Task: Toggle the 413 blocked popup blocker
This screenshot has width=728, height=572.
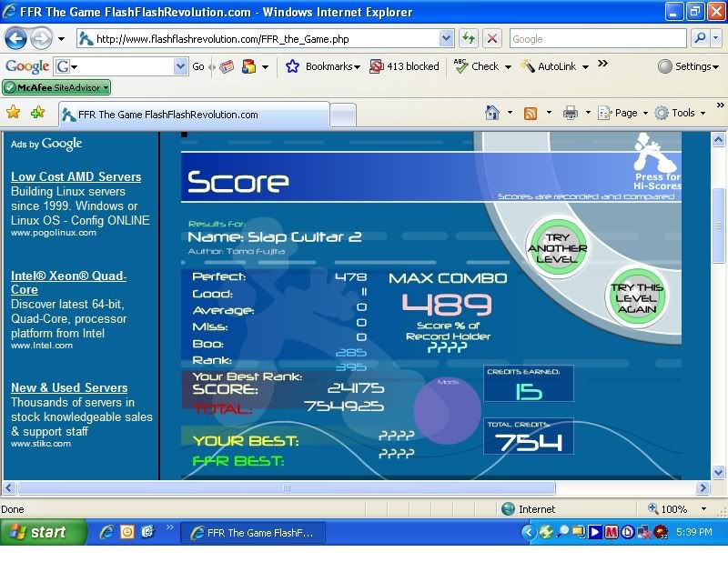Action: [404, 66]
